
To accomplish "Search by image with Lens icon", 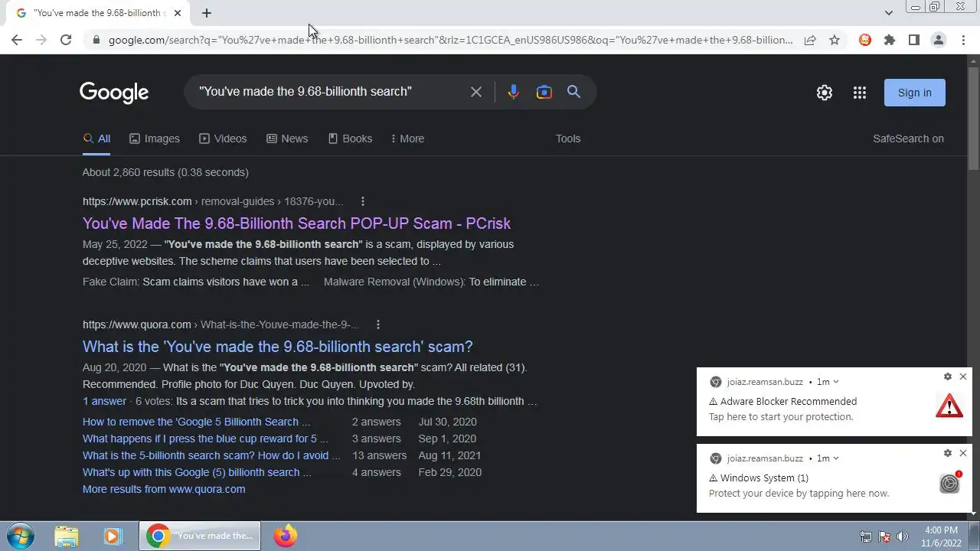I will point(544,92).
